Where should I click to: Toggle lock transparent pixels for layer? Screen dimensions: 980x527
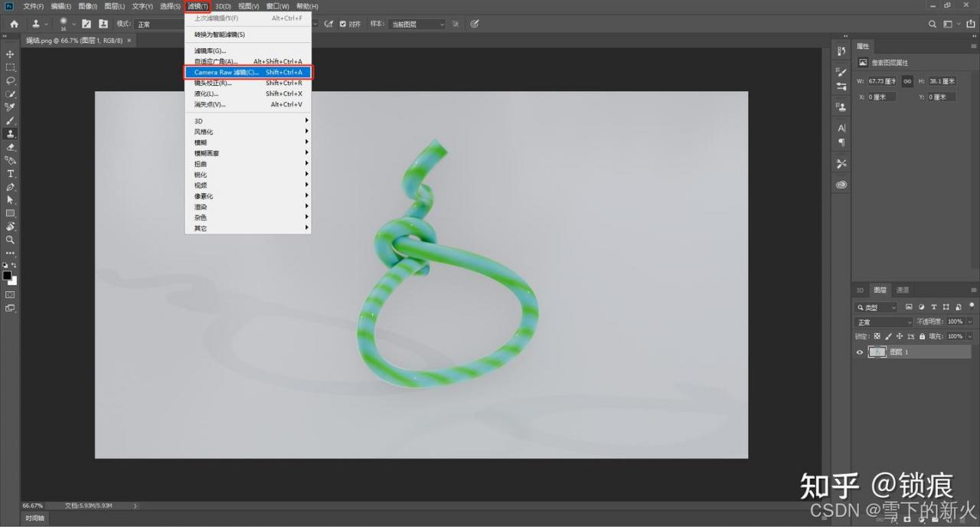point(877,336)
